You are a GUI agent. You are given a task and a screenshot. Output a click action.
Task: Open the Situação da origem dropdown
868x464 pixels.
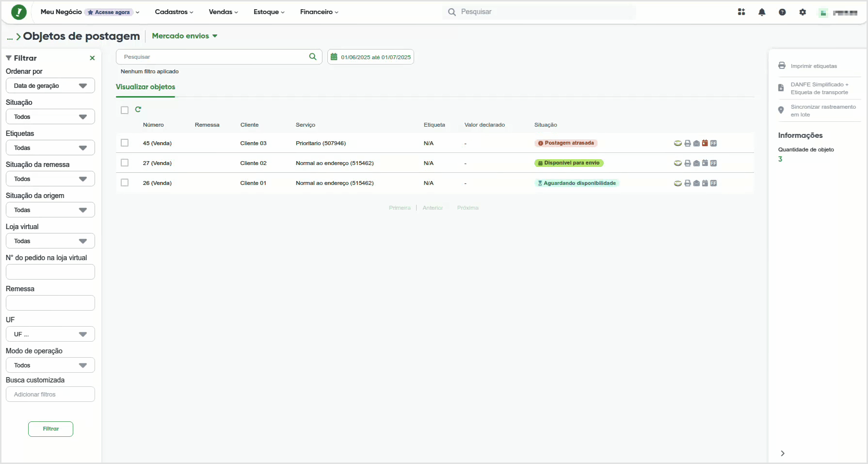(x=50, y=210)
